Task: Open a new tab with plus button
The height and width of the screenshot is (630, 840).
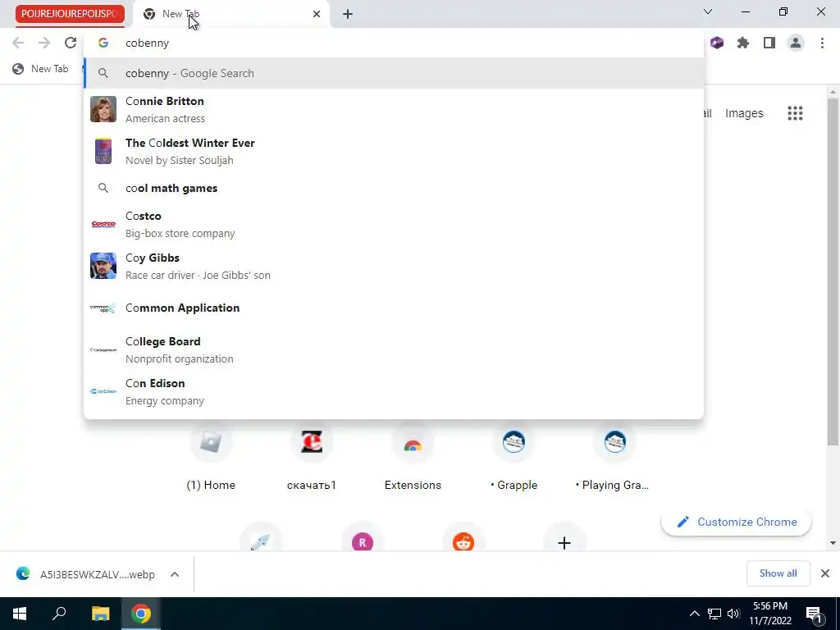Action: (348, 14)
